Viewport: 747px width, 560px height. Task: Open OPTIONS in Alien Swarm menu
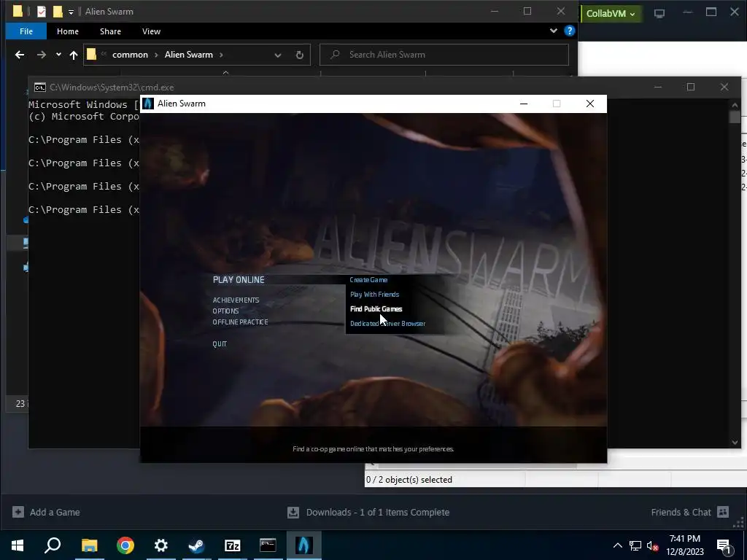pos(226,311)
